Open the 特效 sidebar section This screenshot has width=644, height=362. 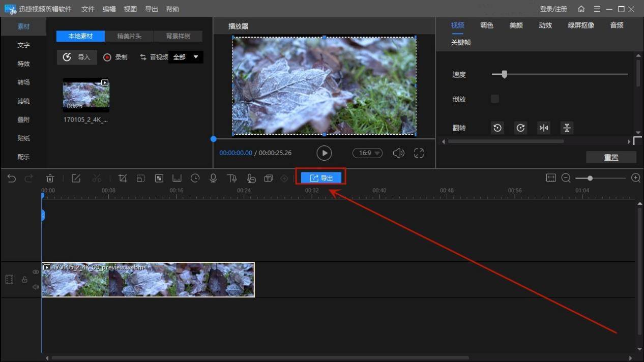click(23, 64)
